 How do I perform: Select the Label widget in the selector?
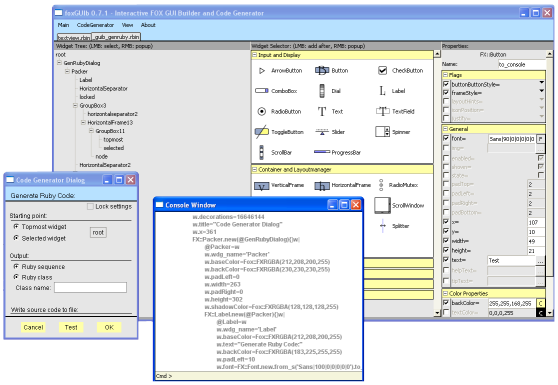coord(382,91)
